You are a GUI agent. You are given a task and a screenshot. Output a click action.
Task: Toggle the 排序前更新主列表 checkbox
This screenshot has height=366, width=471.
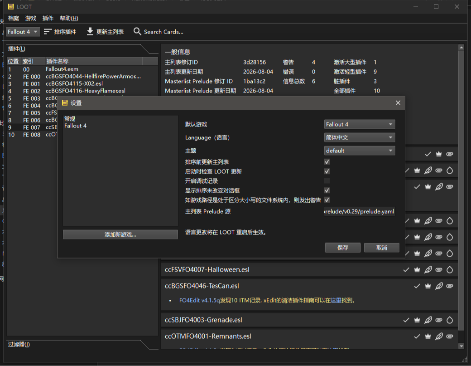[327, 162]
